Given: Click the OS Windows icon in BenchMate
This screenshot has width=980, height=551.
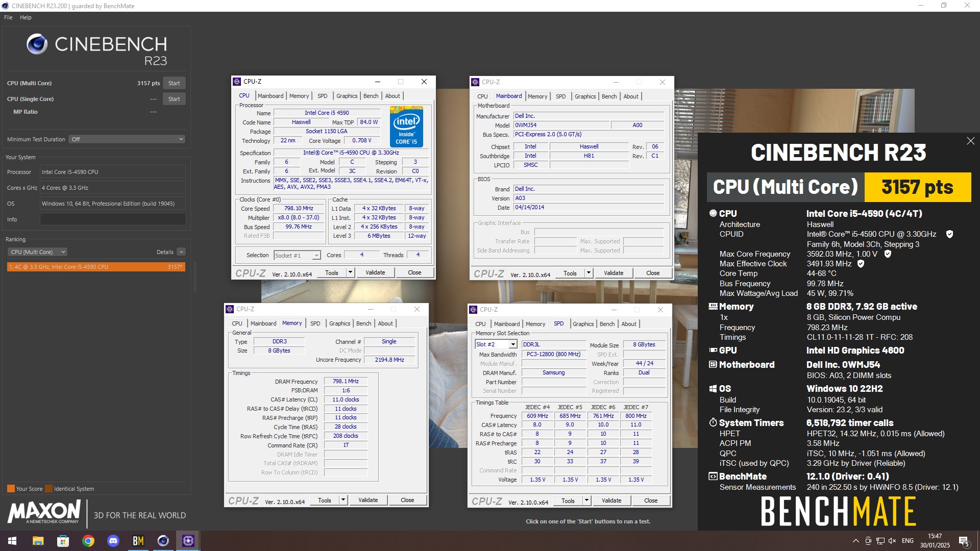Looking at the screenshot, I should click(713, 389).
